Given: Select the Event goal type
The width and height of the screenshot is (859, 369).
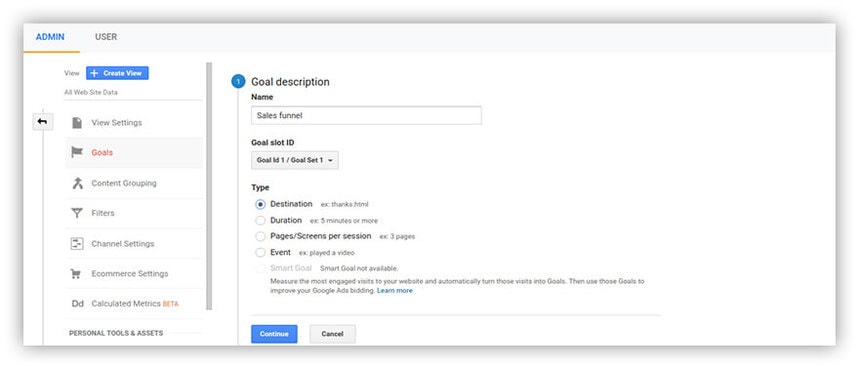Looking at the screenshot, I should click(260, 253).
